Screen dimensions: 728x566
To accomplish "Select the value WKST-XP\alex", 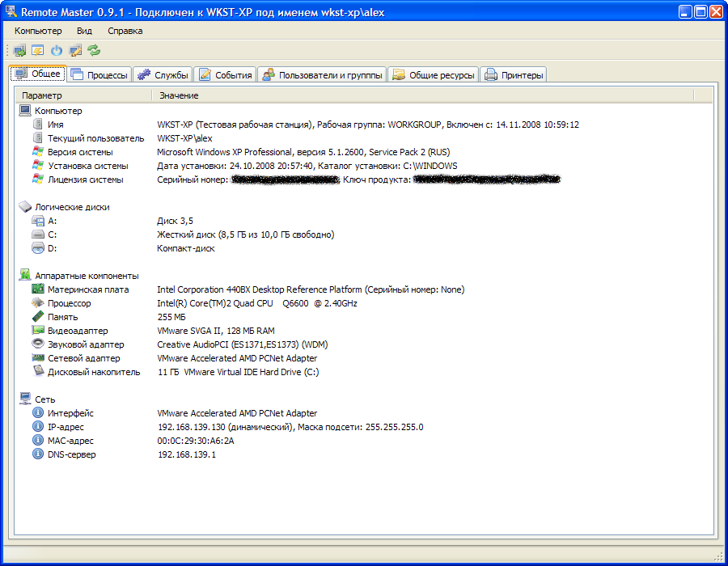I will [x=184, y=138].
